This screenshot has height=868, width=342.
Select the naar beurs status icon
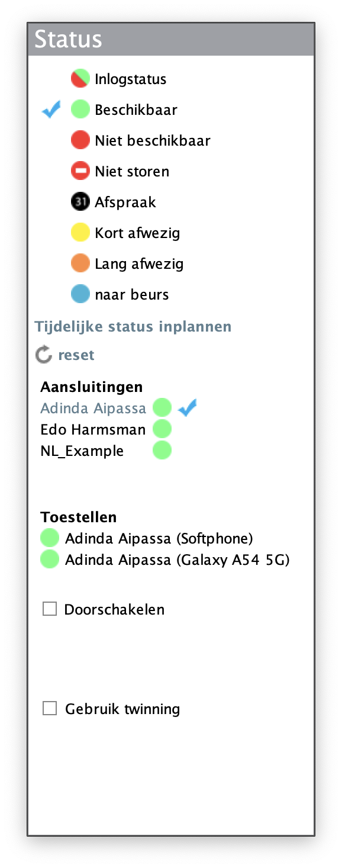pyautogui.click(x=80, y=293)
